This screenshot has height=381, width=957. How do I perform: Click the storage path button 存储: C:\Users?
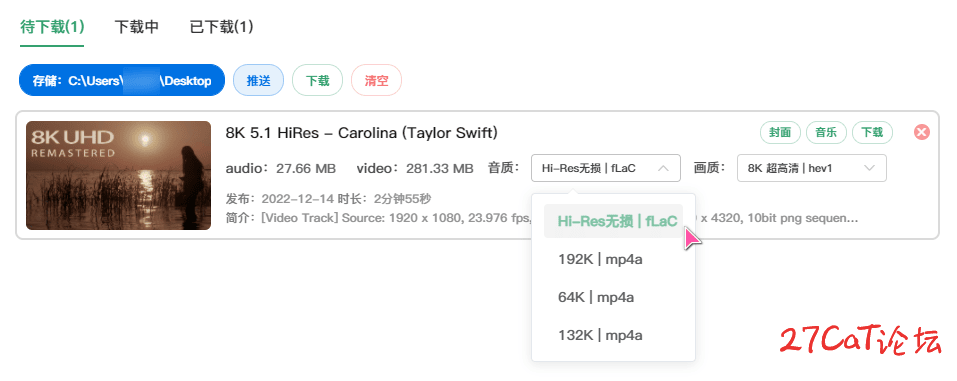tap(122, 81)
